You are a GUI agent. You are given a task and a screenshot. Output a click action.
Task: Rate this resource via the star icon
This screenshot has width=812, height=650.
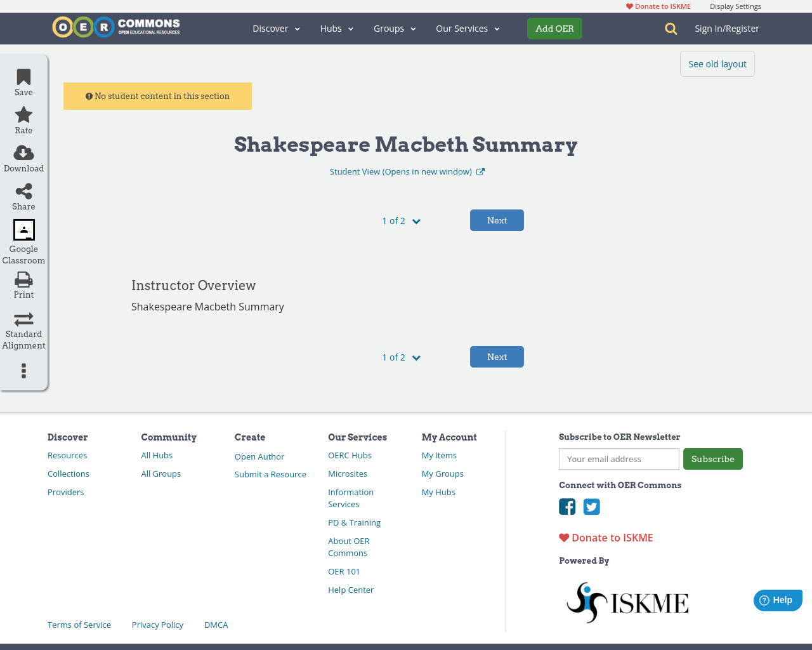[23, 115]
